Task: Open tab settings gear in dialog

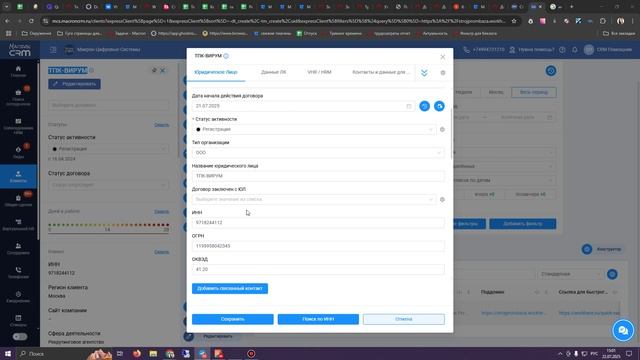Action: (x=443, y=73)
